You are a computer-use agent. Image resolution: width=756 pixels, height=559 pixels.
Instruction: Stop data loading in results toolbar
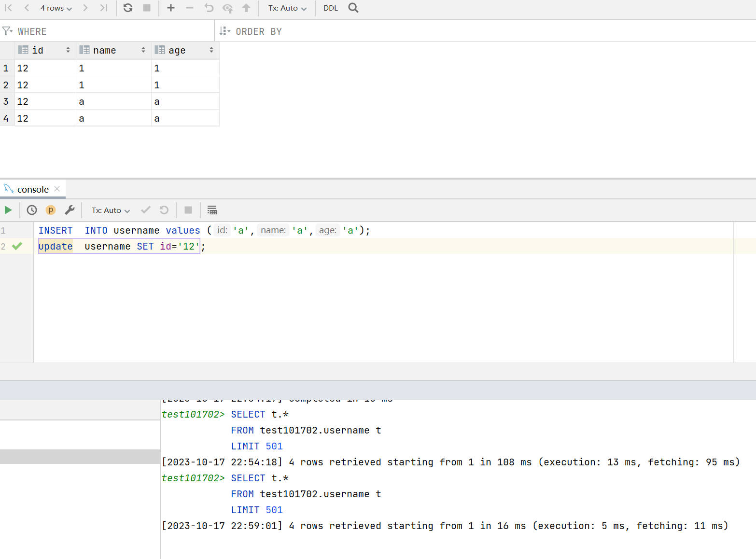pos(147,8)
